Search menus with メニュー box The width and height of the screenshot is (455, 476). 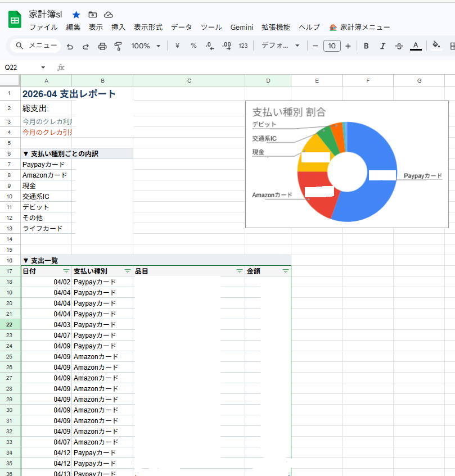36,46
